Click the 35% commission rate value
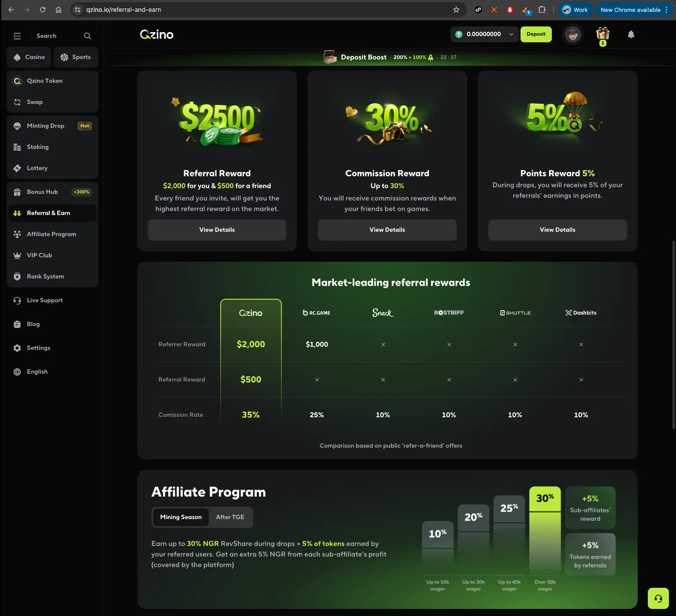Screen dimensions: 676x616 [251, 415]
